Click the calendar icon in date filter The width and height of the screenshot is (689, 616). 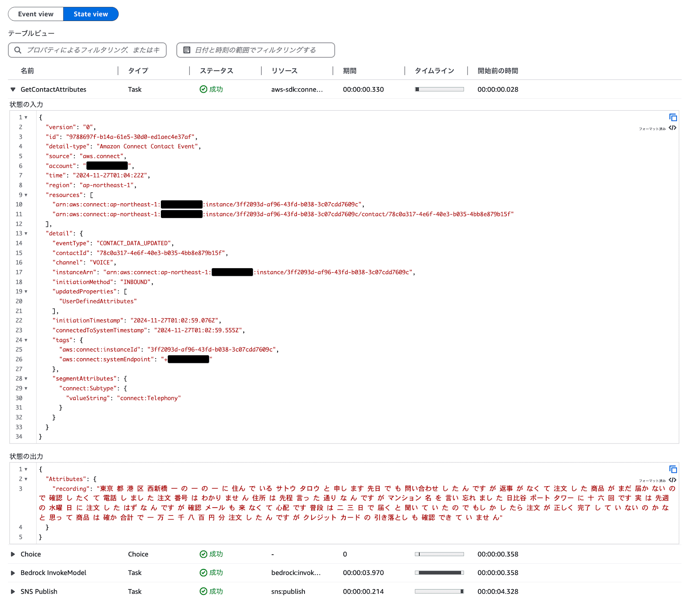[187, 50]
